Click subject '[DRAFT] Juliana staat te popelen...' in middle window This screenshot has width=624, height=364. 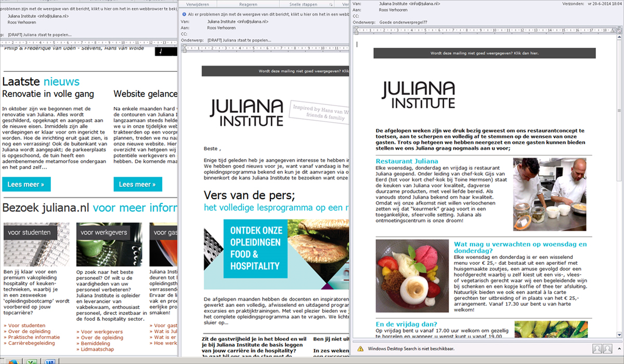(x=239, y=40)
